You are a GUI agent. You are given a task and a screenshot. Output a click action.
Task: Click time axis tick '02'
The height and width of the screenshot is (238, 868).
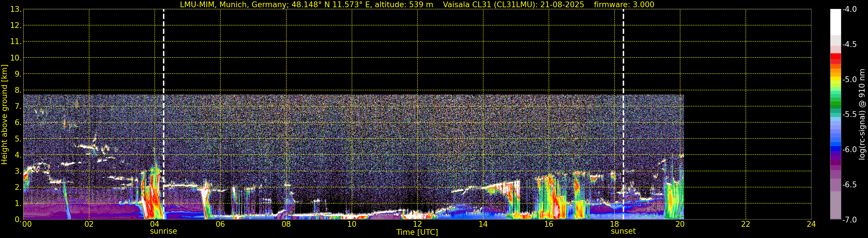coord(89,224)
